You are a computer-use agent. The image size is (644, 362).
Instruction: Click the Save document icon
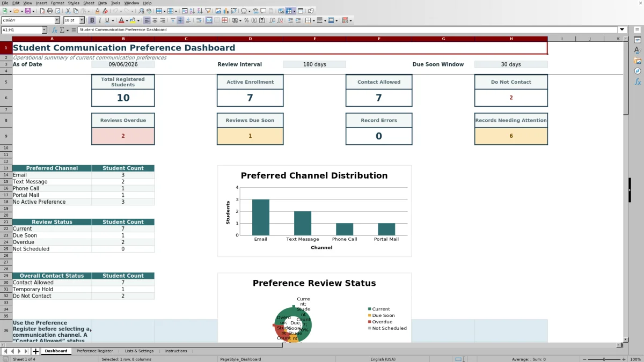pos(28,11)
